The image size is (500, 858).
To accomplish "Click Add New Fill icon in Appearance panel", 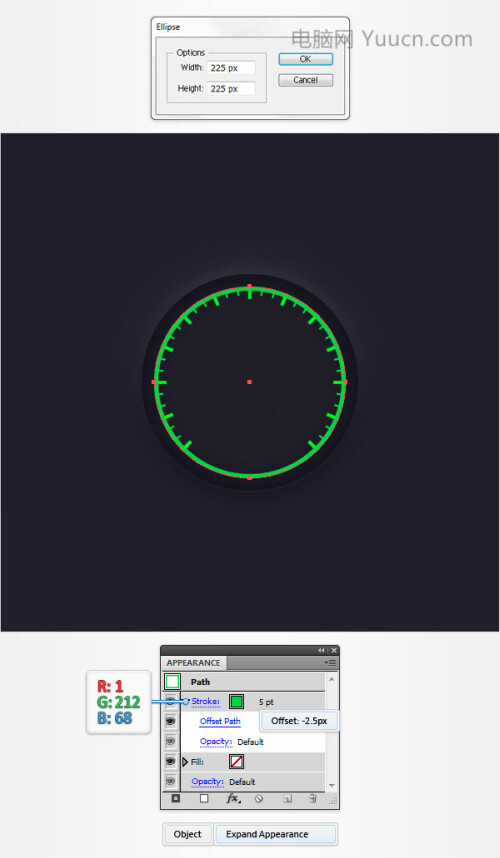I will tap(204, 798).
